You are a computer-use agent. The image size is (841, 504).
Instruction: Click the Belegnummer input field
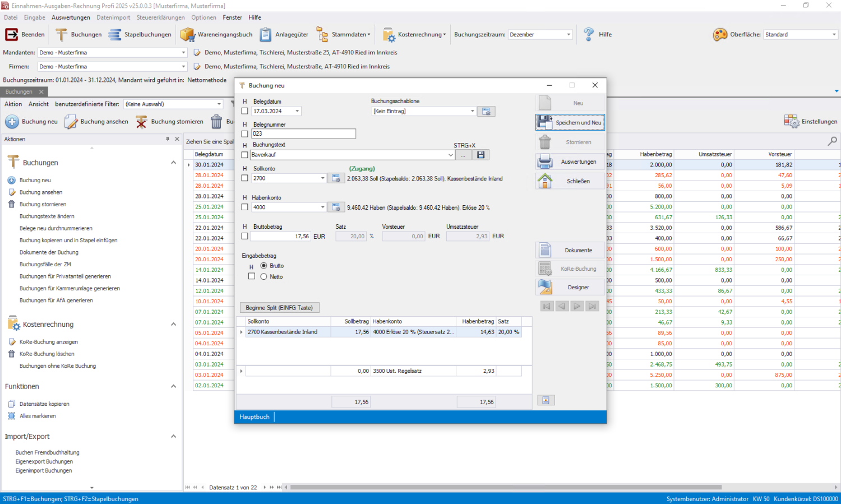pos(303,133)
